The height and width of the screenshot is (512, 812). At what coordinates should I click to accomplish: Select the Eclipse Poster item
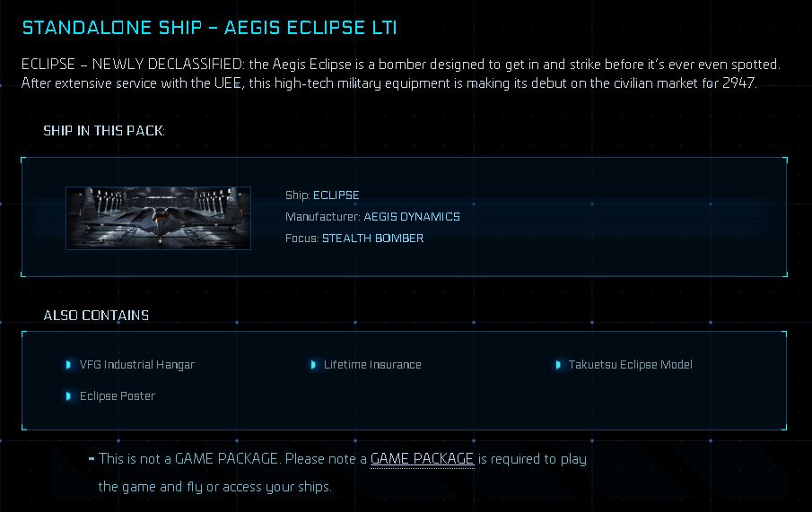(118, 396)
